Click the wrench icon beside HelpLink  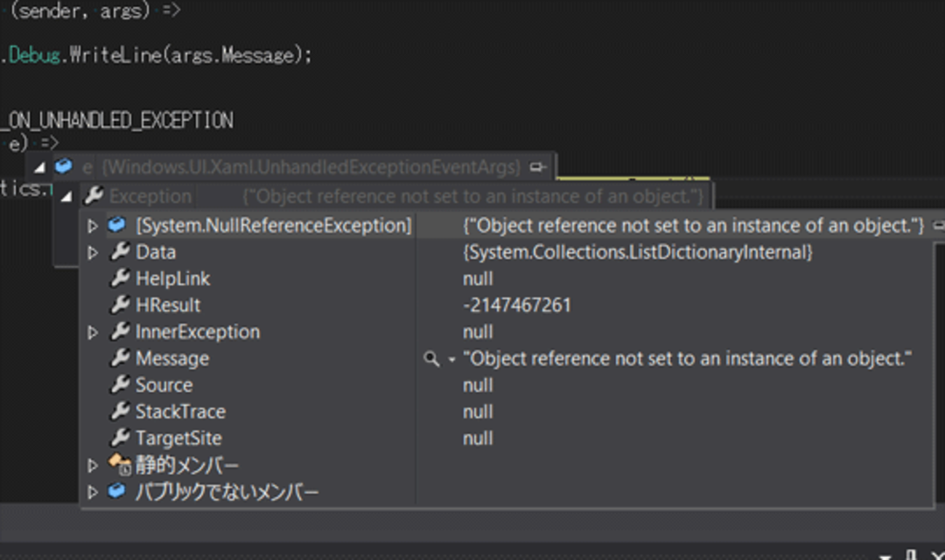(x=119, y=279)
